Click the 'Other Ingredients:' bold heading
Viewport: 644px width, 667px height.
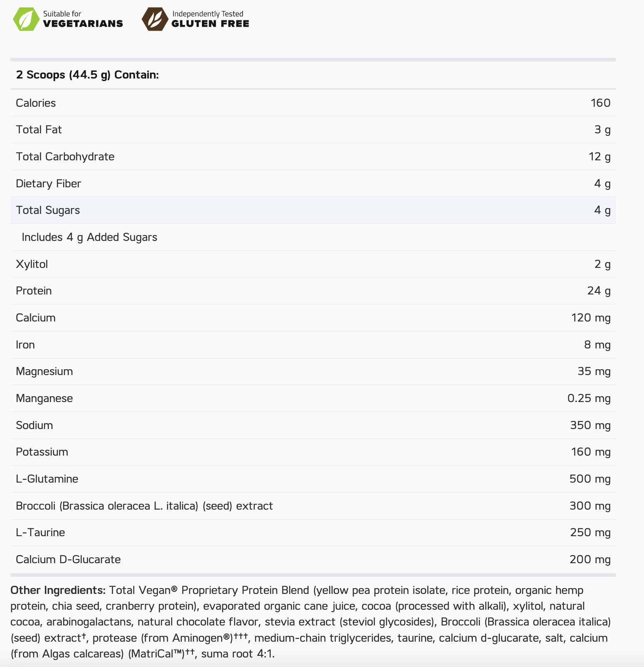click(58, 590)
